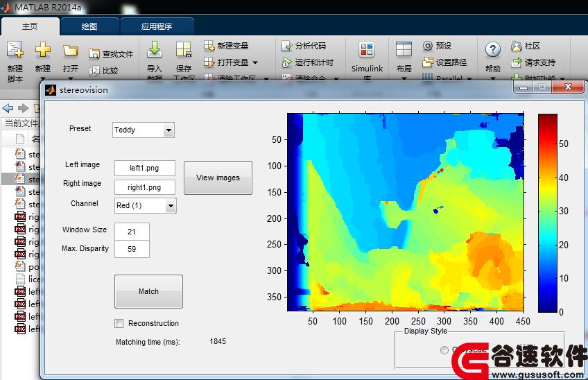Click the Import Data green arrow icon
588x380 pixels.
154,49
